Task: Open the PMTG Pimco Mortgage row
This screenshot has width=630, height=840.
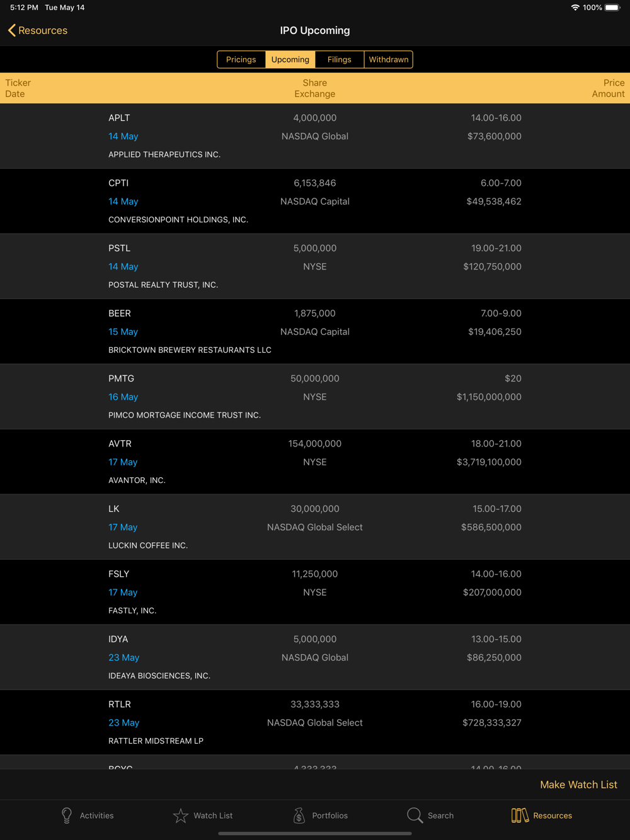Action: pyautogui.click(x=315, y=397)
